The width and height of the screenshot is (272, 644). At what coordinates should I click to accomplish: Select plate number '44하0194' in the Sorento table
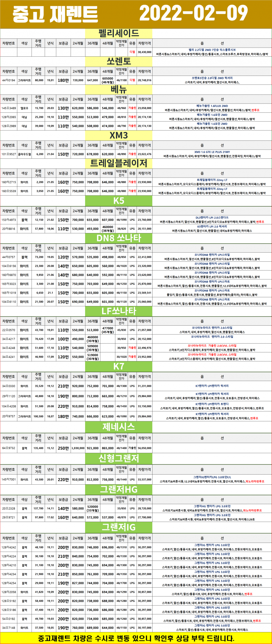[x=9, y=80]
